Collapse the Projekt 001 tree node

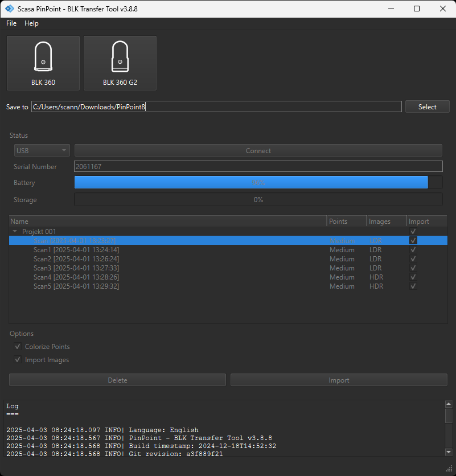pos(15,231)
